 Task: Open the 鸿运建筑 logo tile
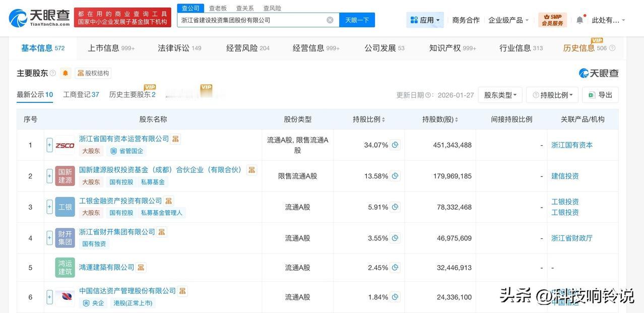pos(65,268)
